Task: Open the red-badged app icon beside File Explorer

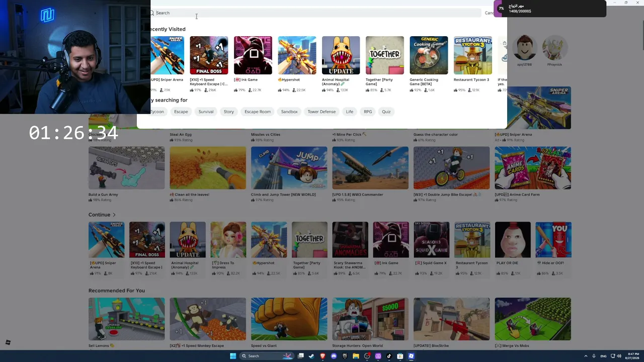Action: [367, 356]
